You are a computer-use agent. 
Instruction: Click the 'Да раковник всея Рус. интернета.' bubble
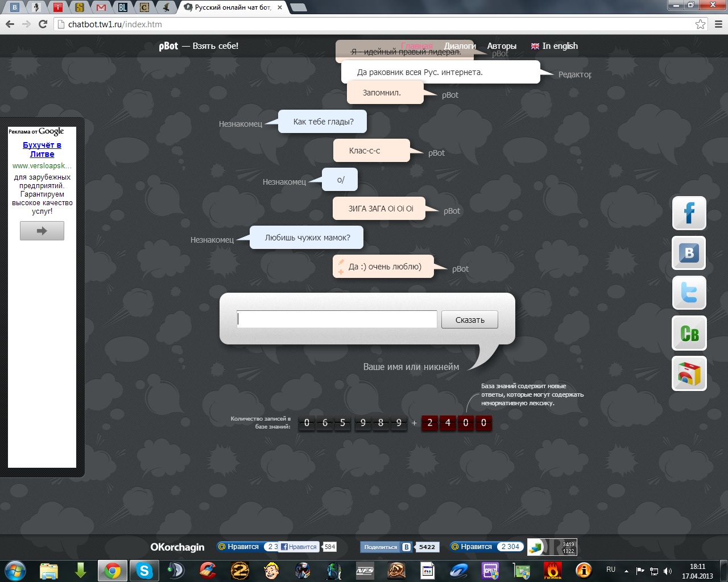click(x=441, y=72)
